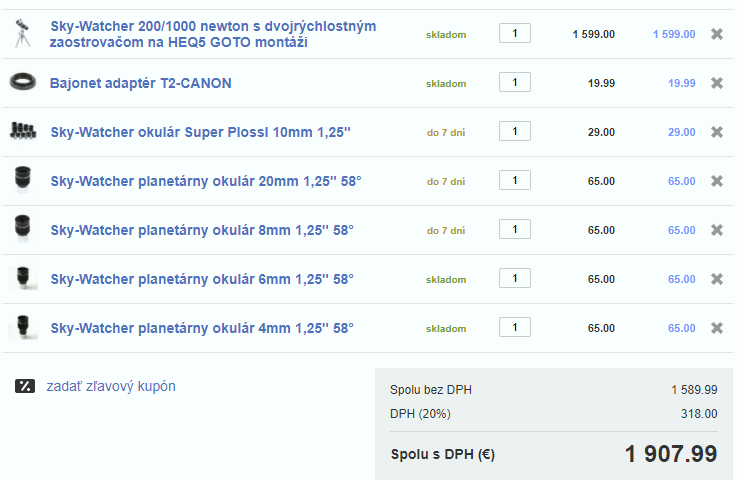Remove Sky-Watcher 200/1000 newton telescope from cart
This screenshot has height=480, width=737.
click(x=716, y=34)
